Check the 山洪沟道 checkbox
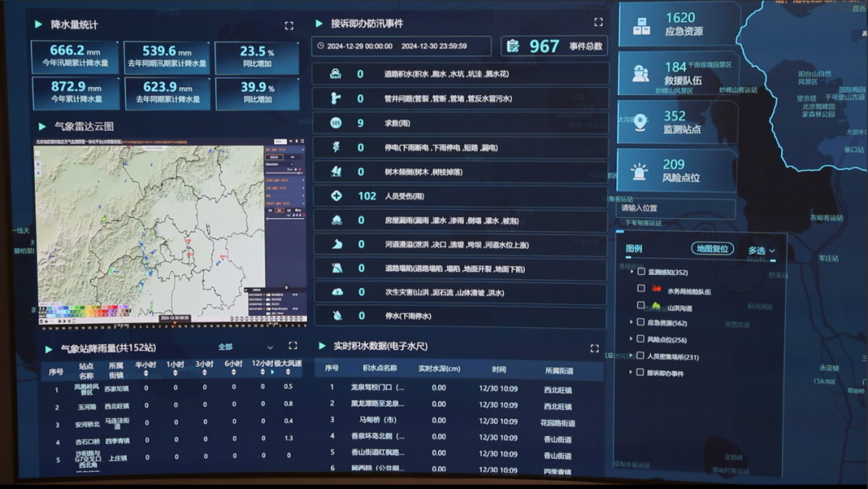Image resolution: width=868 pixels, height=489 pixels. (641, 305)
